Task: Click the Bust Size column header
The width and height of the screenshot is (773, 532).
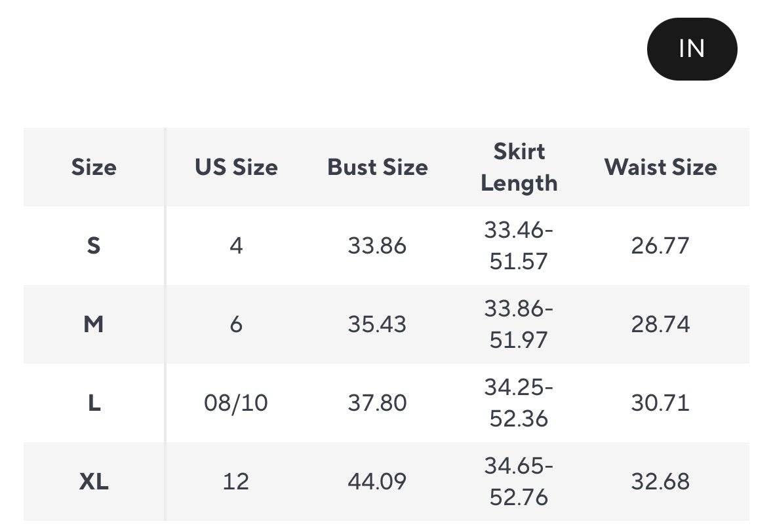Action: click(x=377, y=167)
